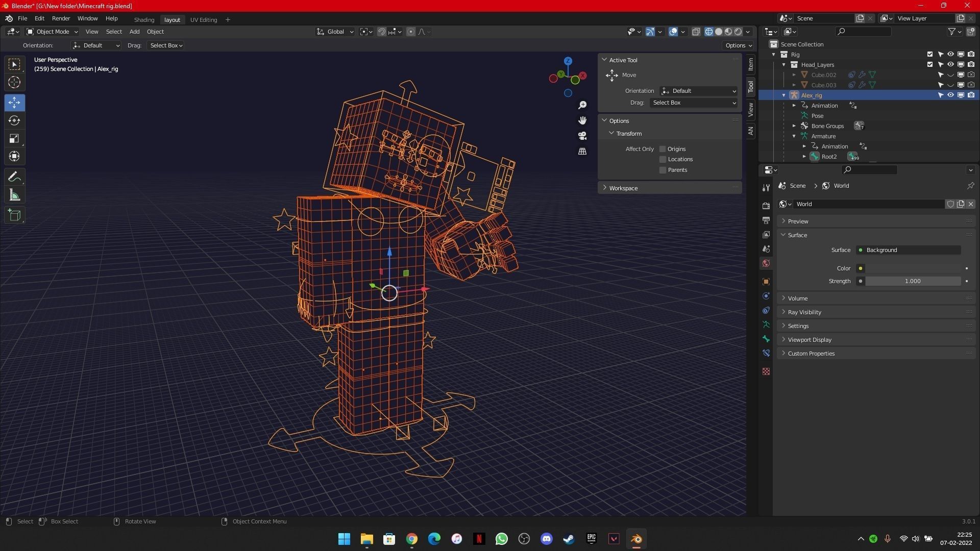
Task: Toggle snapping magnet icon
Action: (381, 32)
